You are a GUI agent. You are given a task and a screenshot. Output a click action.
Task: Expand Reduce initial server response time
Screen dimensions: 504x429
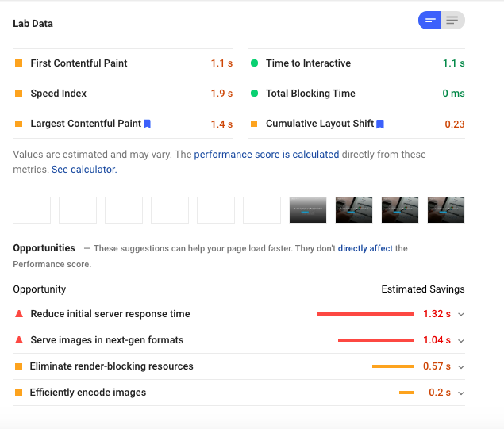pos(461,314)
